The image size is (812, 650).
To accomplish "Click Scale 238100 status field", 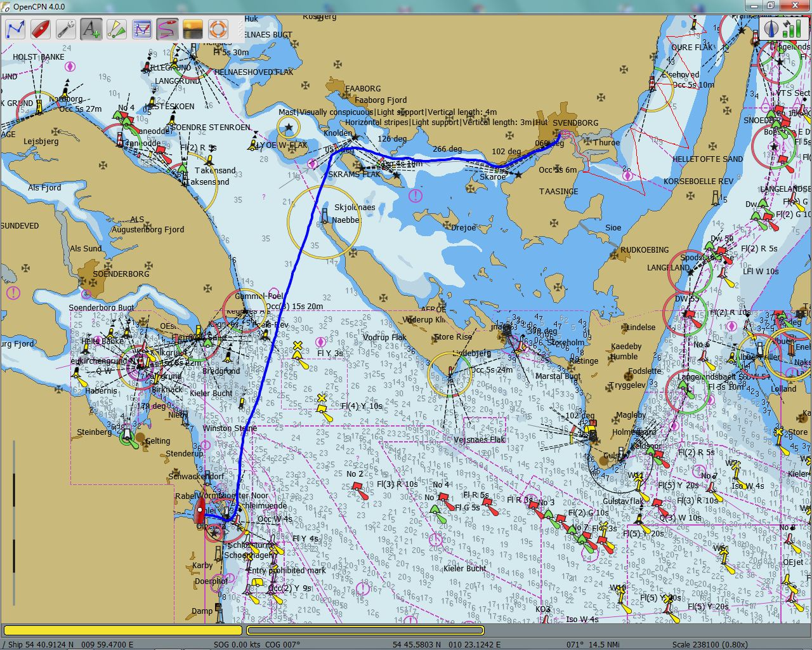I will pyautogui.click(x=710, y=644).
